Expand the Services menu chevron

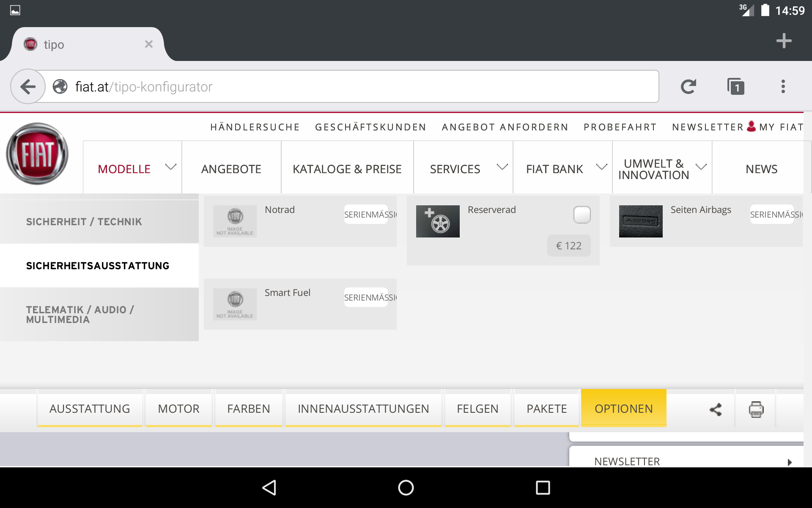tap(502, 167)
